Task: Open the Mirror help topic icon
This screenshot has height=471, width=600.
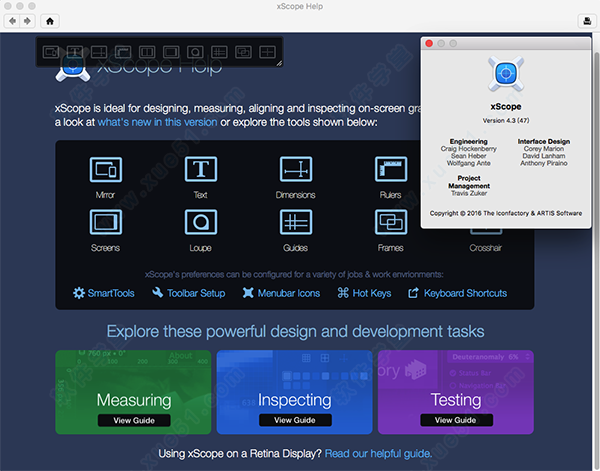Action: coord(106,169)
